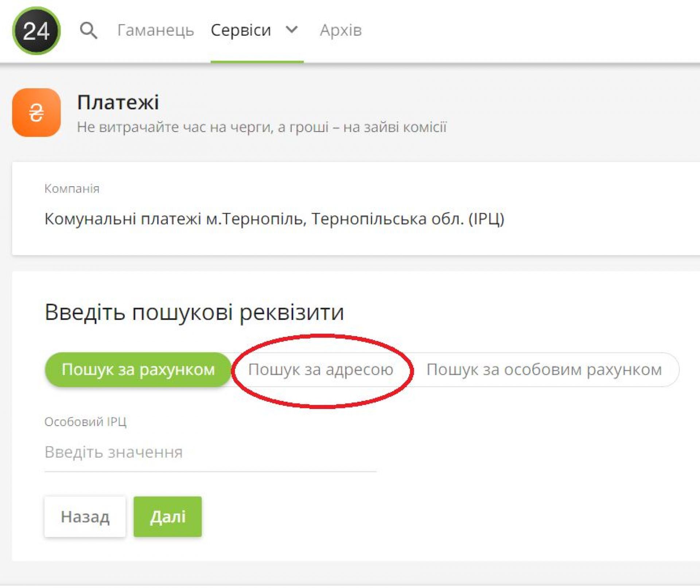The width and height of the screenshot is (700, 588).
Task: Expand the Сервіси dropdown chevron
Action: pos(292,29)
